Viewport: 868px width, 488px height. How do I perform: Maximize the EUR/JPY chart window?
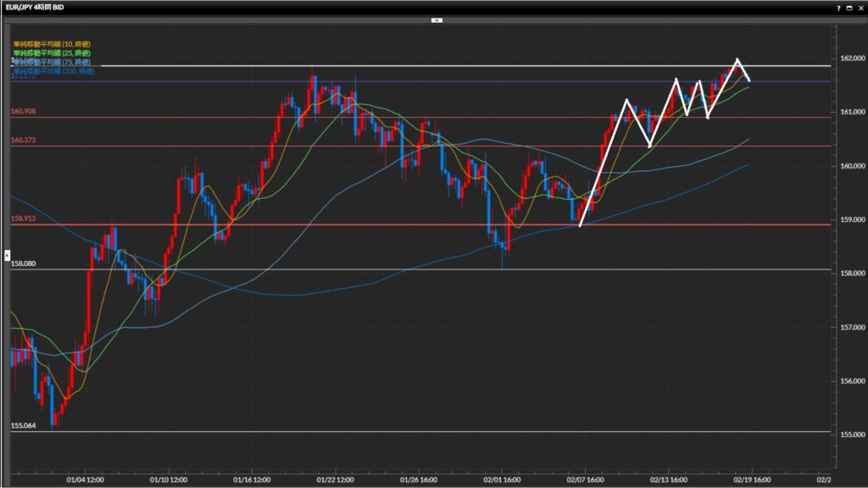[x=849, y=7]
